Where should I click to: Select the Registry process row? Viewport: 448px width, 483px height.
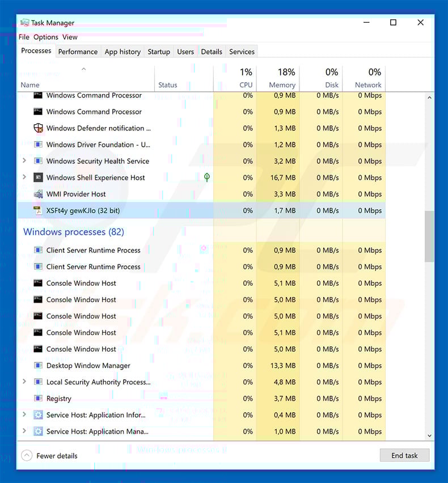tap(201, 399)
